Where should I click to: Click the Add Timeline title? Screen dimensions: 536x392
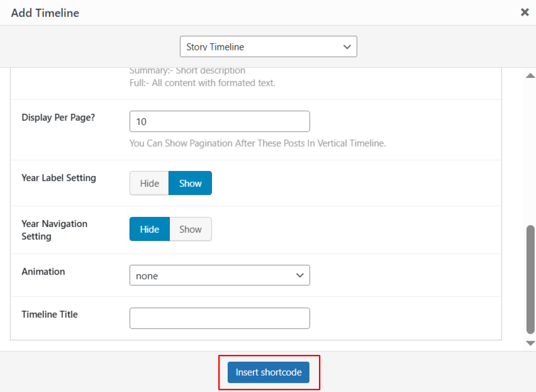tap(45, 13)
